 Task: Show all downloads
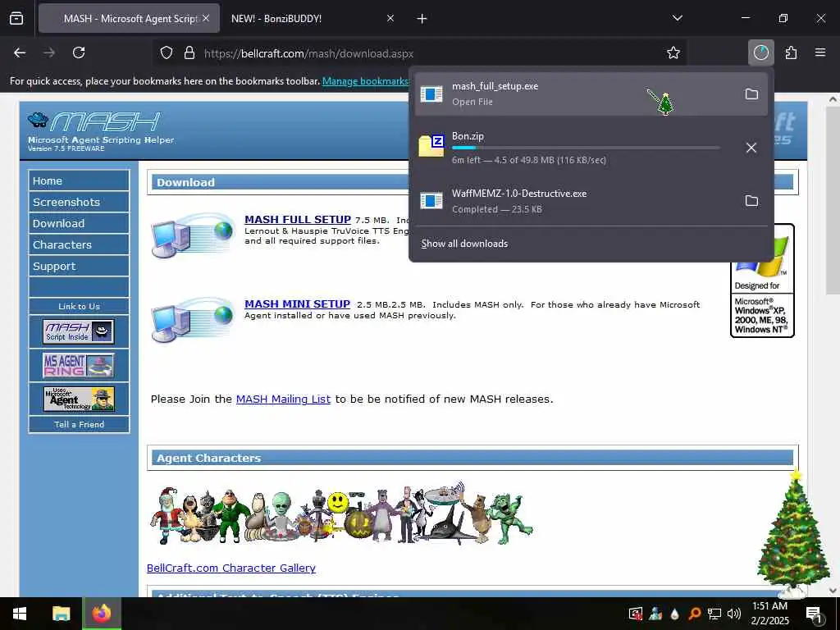[x=464, y=244]
